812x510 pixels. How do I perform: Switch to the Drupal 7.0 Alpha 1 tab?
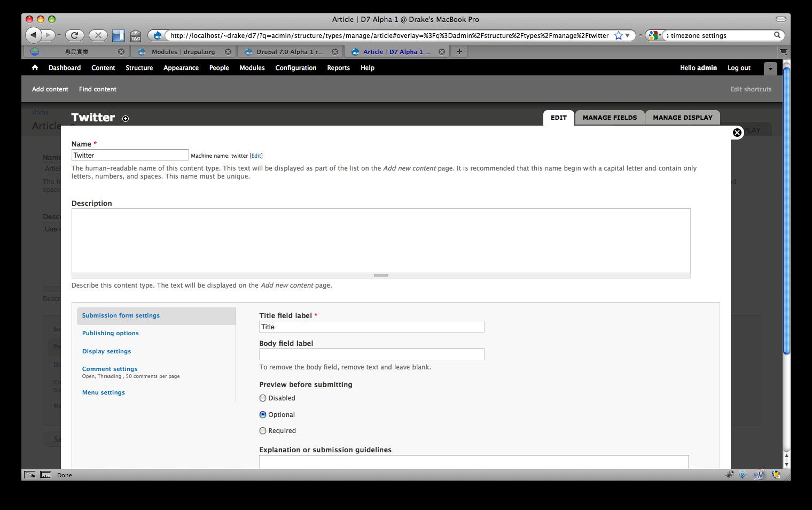click(x=290, y=52)
